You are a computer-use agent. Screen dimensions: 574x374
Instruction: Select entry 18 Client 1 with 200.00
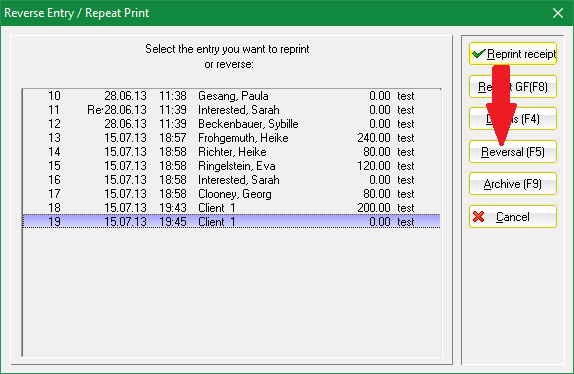pos(231,207)
